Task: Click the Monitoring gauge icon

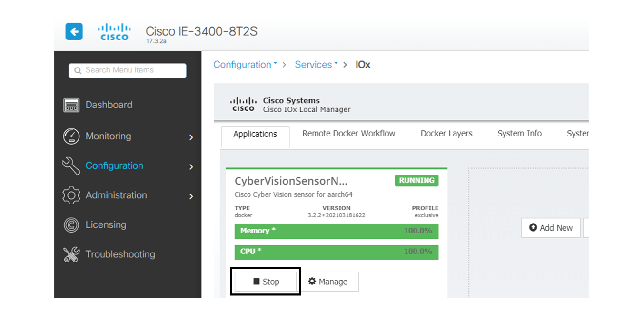Action: click(x=71, y=136)
